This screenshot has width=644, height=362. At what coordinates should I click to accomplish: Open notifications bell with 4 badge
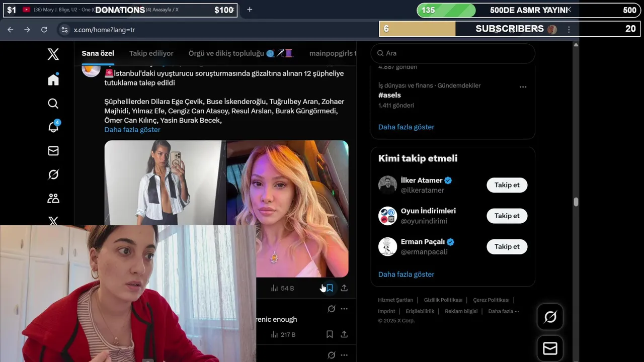pos(53,127)
